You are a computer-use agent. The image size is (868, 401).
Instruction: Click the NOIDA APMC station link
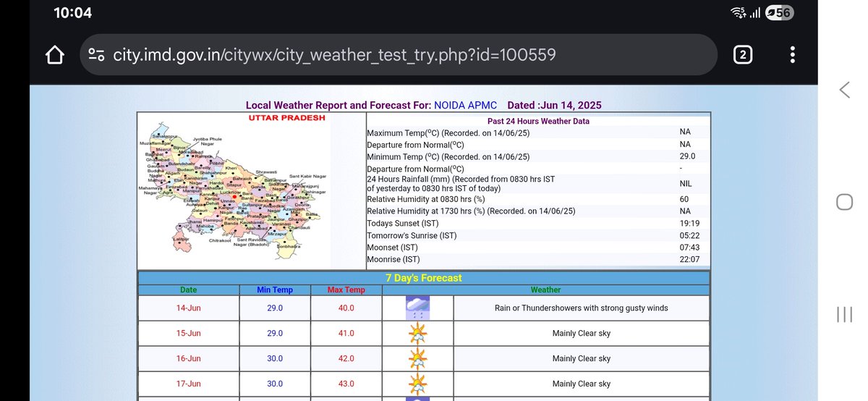pos(465,105)
